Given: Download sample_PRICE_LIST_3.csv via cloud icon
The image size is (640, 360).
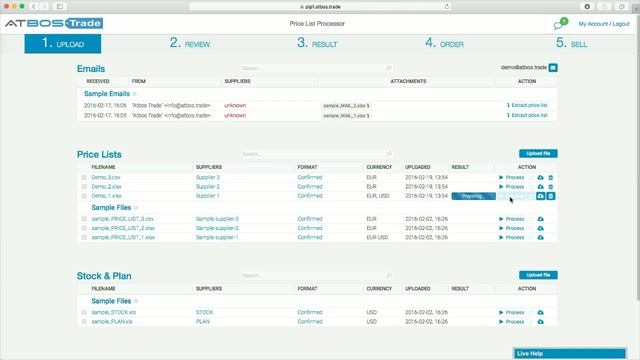Looking at the screenshot, I should 540,219.
